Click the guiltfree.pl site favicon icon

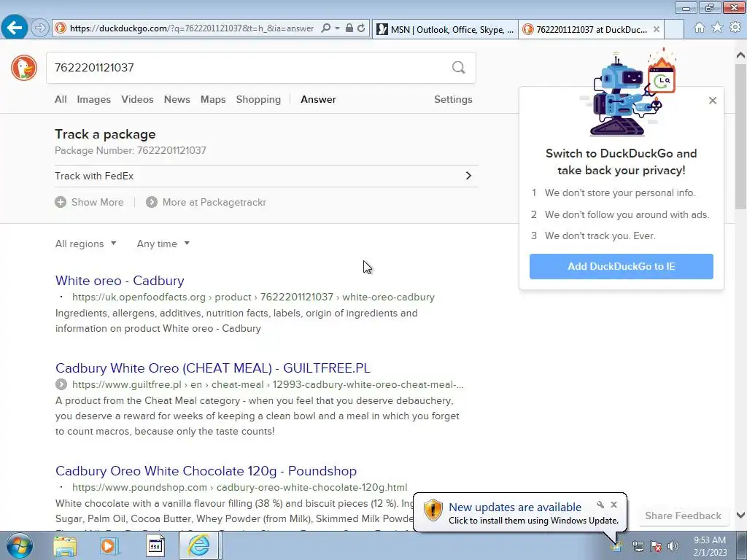pyautogui.click(x=61, y=384)
